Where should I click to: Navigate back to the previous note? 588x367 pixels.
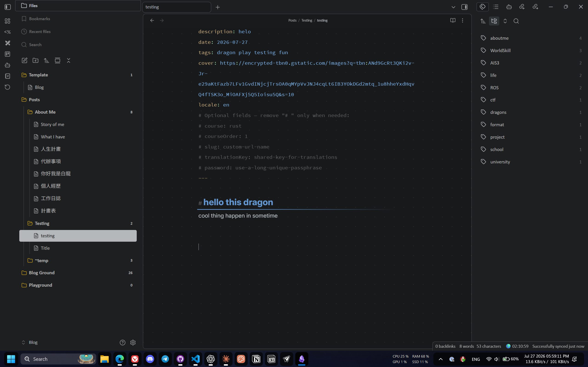click(152, 20)
